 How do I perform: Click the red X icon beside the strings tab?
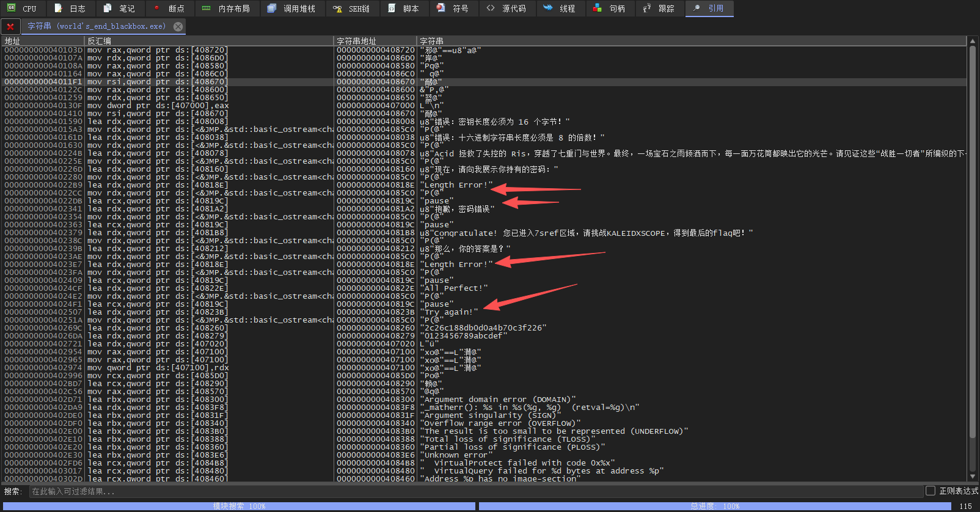pyautogui.click(x=10, y=27)
